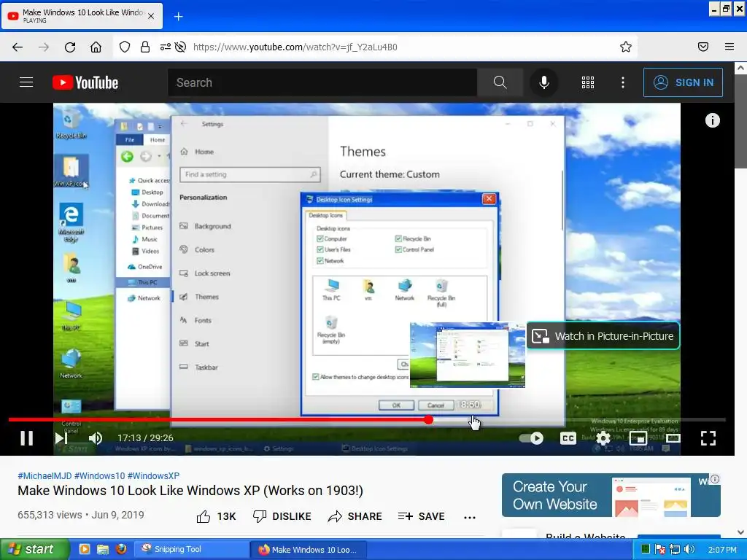Launch media player from quick launch
Screen dimensions: 747x560
click(x=85, y=549)
